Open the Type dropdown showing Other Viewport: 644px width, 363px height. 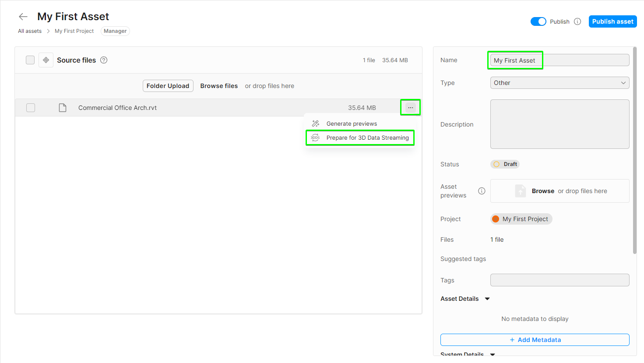coord(560,83)
